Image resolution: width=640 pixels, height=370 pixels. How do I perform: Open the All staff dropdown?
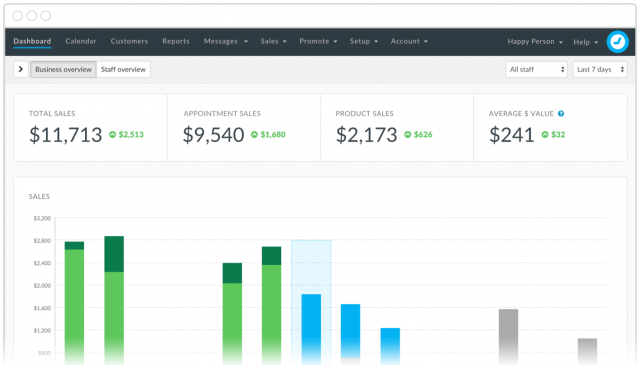tap(536, 69)
